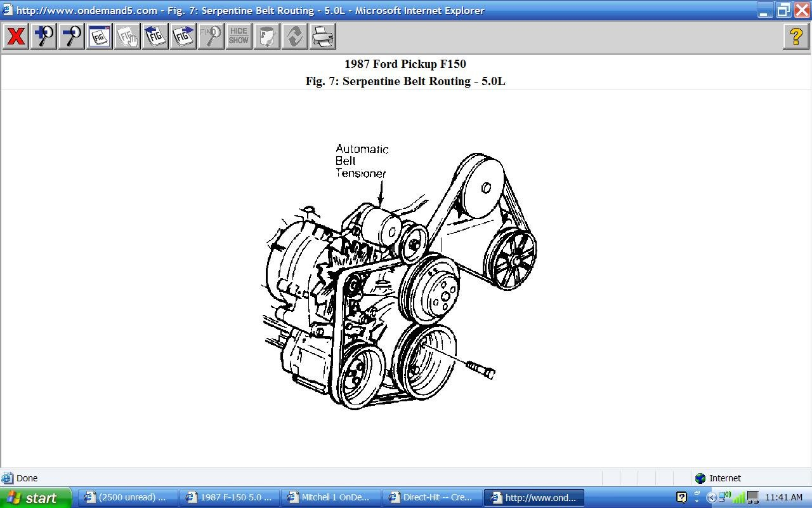The height and width of the screenshot is (508, 812).
Task: Go to previous figure with left-arrow FIG icon
Action: tap(155, 36)
